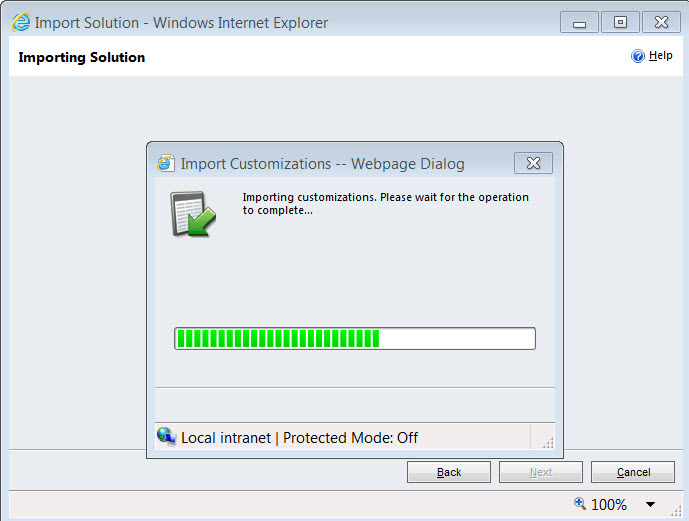Click the zoom magnifier icon in status bar
Viewport: 689px width, 521px height.
580,504
